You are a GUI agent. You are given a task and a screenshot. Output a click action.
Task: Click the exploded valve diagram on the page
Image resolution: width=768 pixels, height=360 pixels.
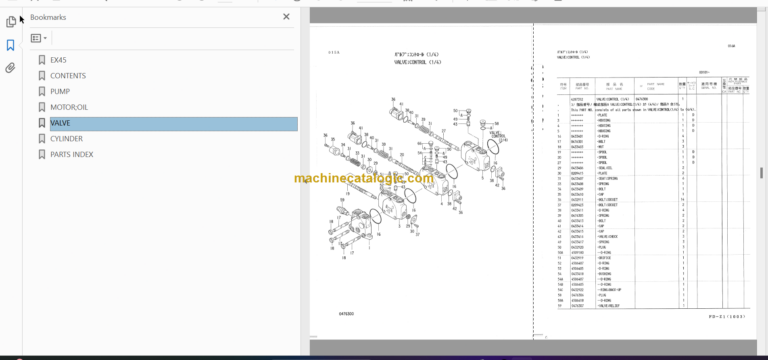click(415, 178)
